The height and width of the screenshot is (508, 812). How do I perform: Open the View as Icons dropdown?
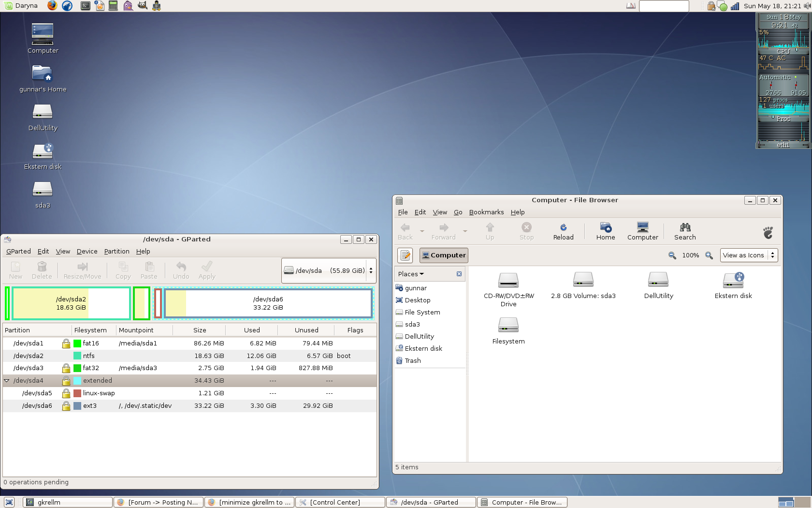(x=749, y=255)
